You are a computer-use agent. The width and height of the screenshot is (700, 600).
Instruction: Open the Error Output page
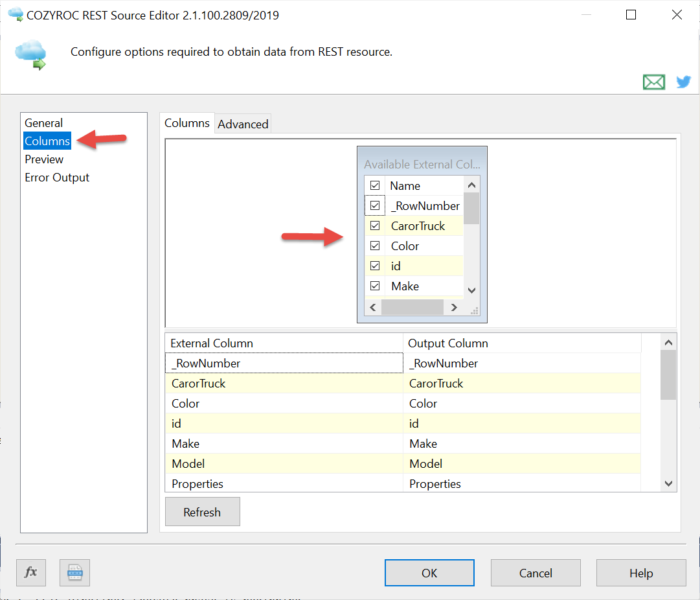tap(57, 178)
